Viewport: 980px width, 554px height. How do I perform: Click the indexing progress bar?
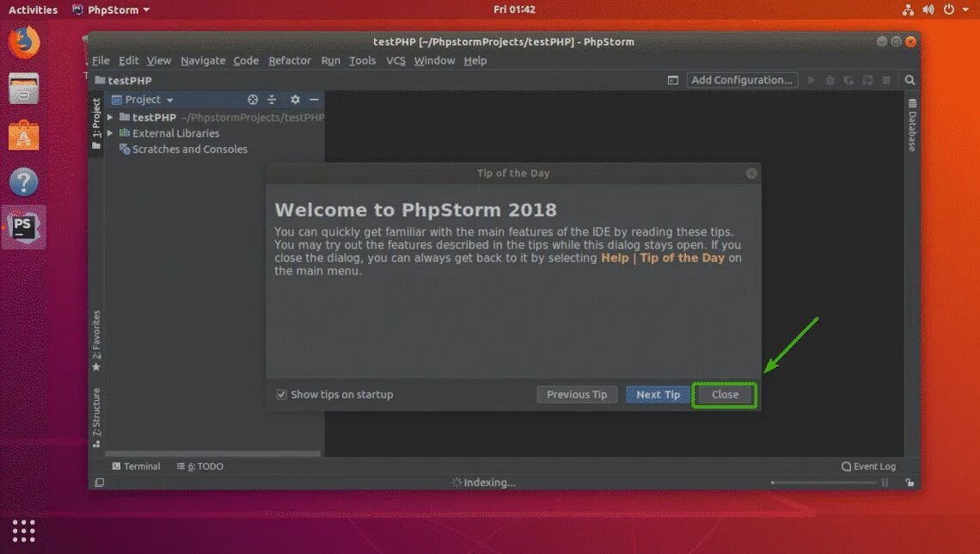click(824, 483)
